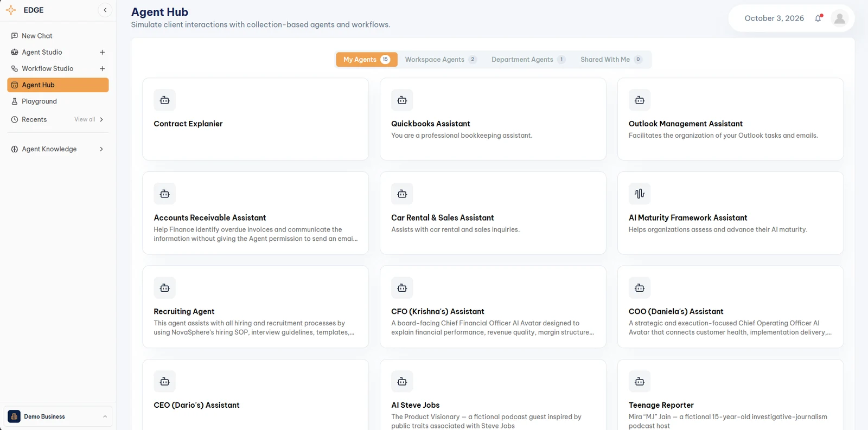The height and width of the screenshot is (430, 868).
Task: Switch to the Workspace Agents tab
Action: click(x=441, y=60)
